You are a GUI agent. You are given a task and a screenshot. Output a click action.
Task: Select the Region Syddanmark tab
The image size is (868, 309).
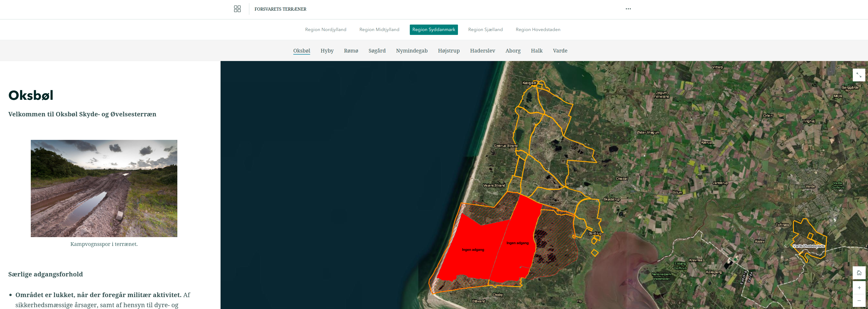(433, 30)
